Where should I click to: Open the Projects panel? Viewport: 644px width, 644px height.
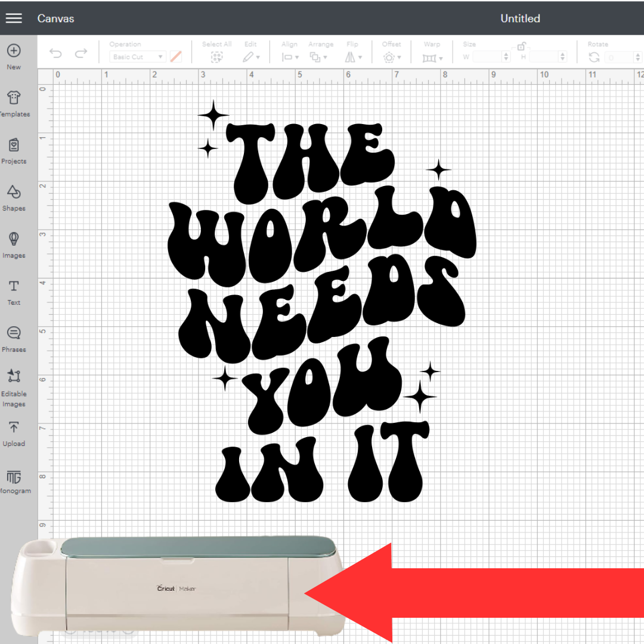pos(14,151)
